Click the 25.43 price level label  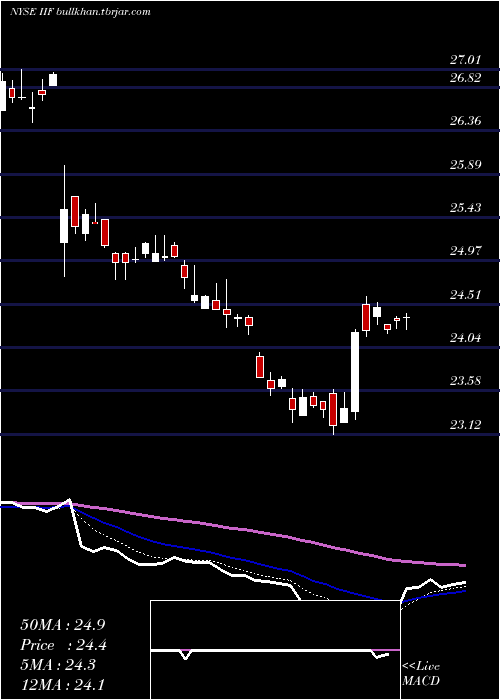[465, 208]
